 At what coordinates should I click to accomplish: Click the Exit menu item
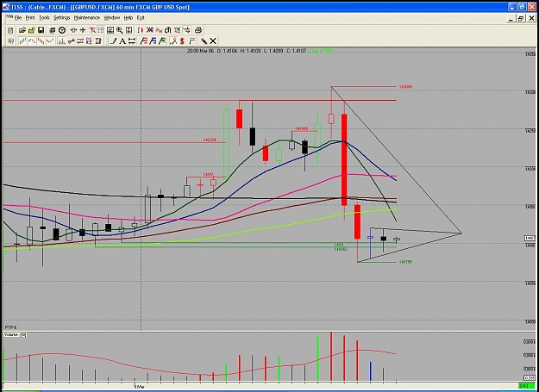tap(141, 18)
